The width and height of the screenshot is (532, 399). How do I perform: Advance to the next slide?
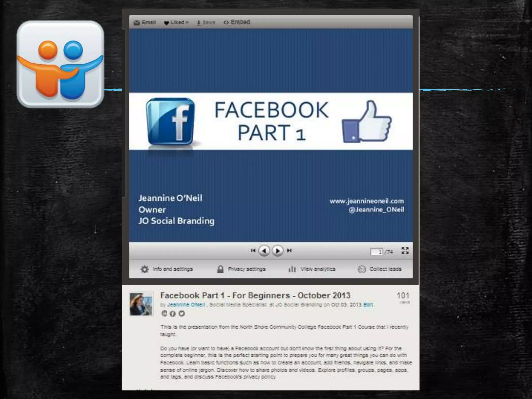(277, 251)
